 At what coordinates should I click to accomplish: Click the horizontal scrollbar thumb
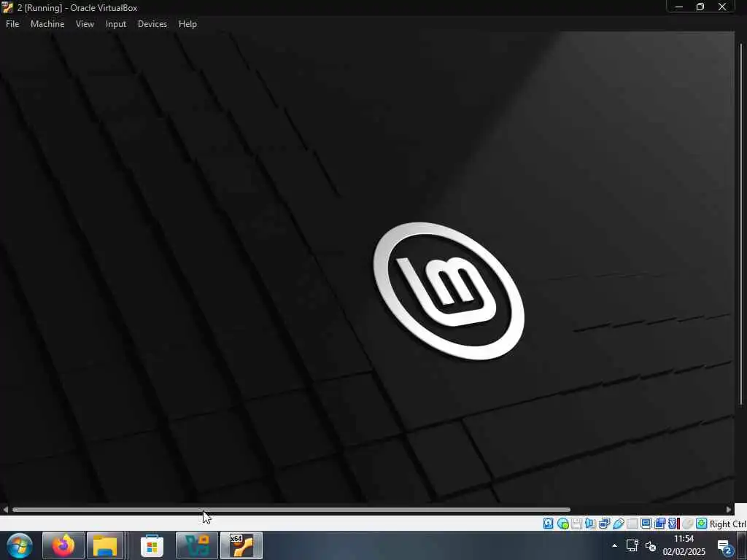click(291, 510)
